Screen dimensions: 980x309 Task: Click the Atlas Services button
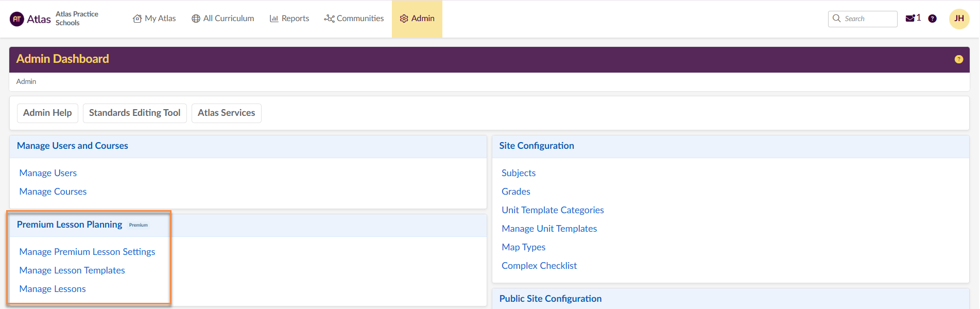click(226, 113)
